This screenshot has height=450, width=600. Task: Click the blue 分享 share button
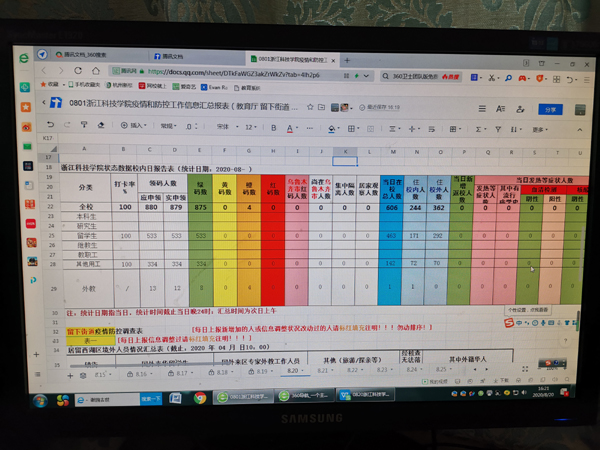(548, 110)
